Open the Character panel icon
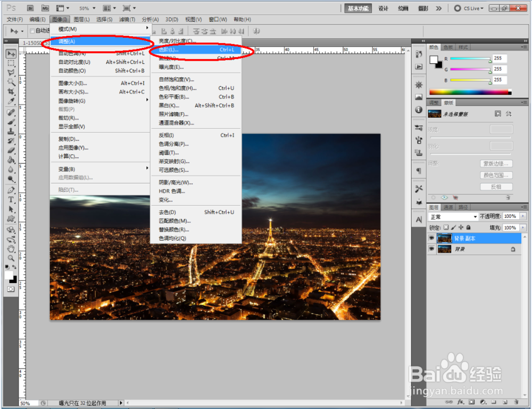This screenshot has height=409, width=532. point(419,220)
